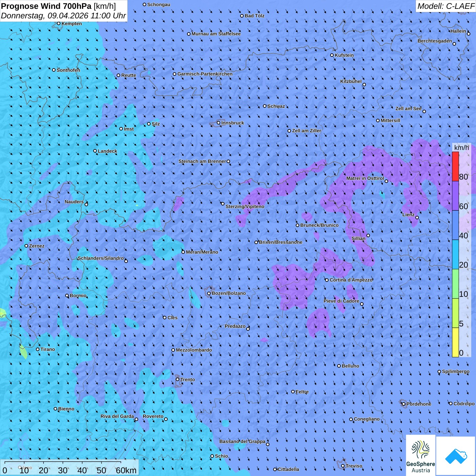Click the Bad Tölz city marker
Screen dimensions: 476x476
[242, 16]
